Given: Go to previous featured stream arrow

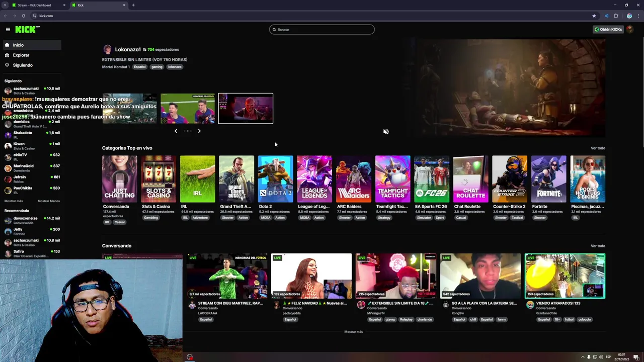Looking at the screenshot, I should (176, 131).
